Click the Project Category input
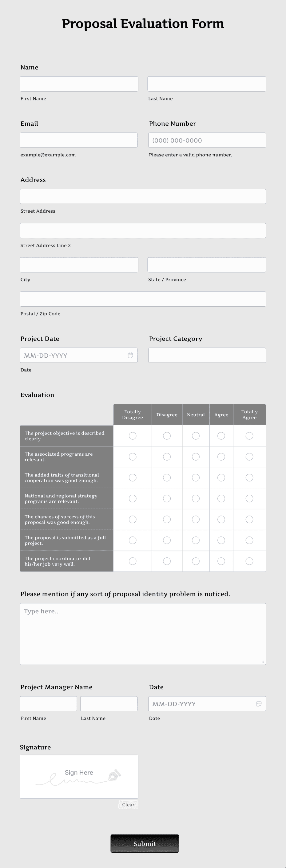The width and height of the screenshot is (286, 868). [x=207, y=355]
